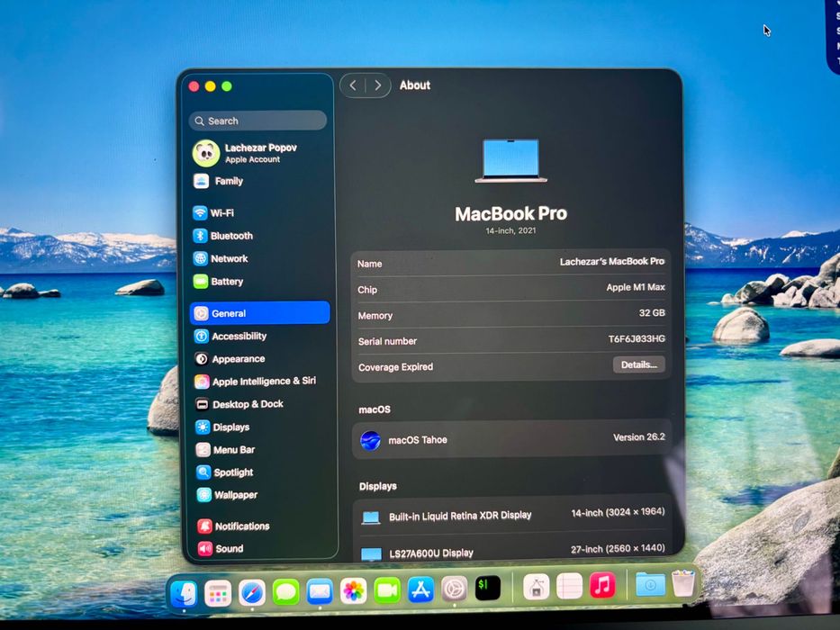
Task: Click the green zoom window button
Action: click(x=227, y=86)
